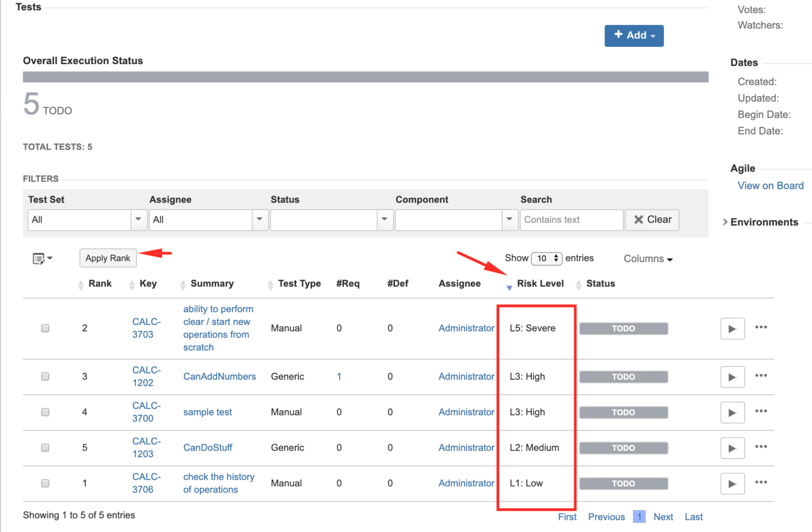The width and height of the screenshot is (812, 532).
Task: Run test CALC-1203 with play button
Action: [732, 447]
